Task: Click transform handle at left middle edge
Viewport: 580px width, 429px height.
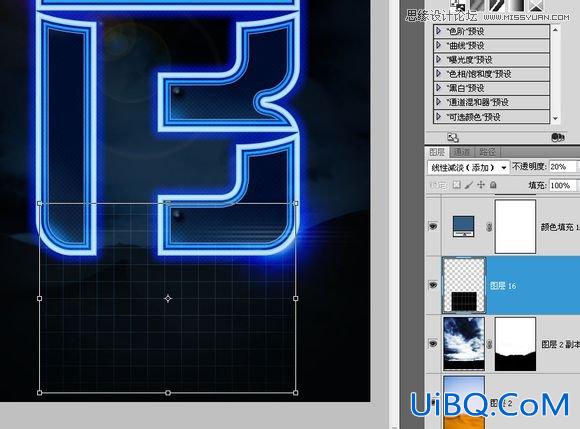Action: 40,298
